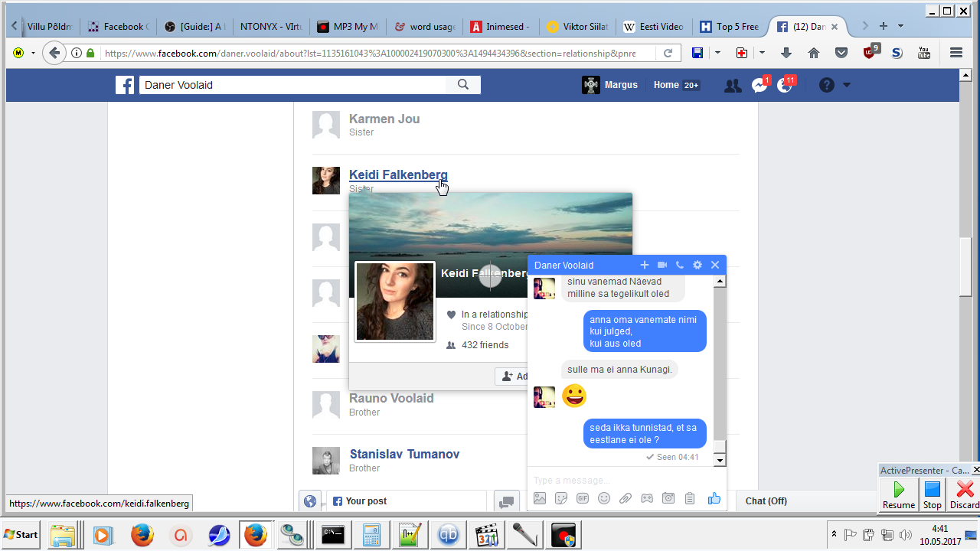The width and height of the screenshot is (980, 551).
Task: Go to Margus profile in header
Action: [x=609, y=85]
